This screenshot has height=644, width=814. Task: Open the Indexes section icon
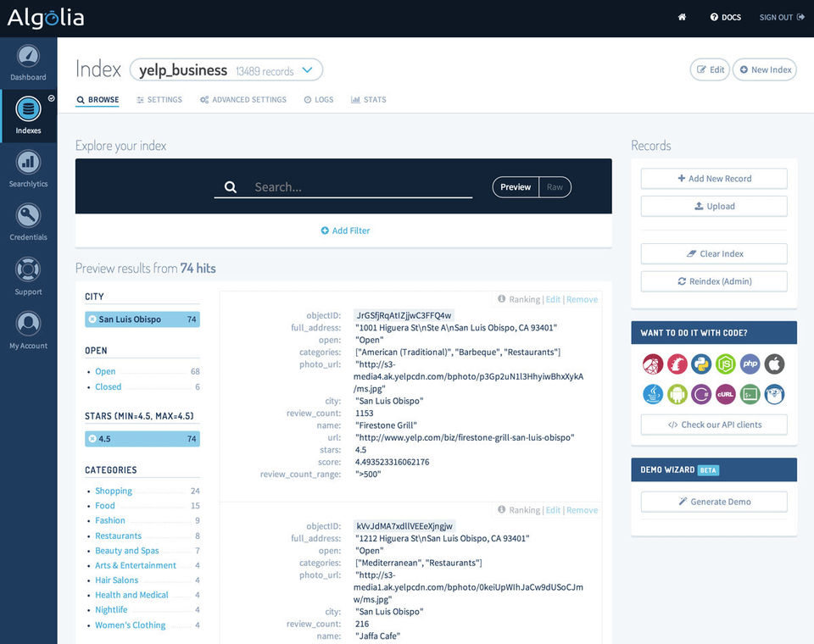click(28, 108)
